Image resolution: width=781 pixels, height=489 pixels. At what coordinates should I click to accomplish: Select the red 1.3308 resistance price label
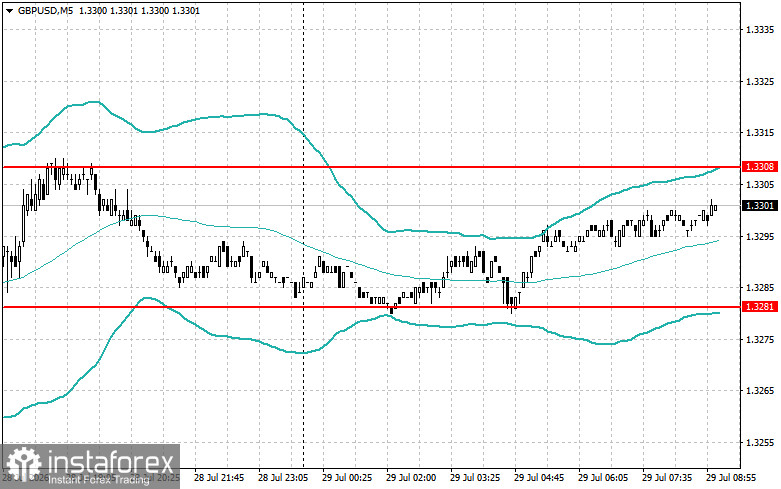click(x=760, y=167)
